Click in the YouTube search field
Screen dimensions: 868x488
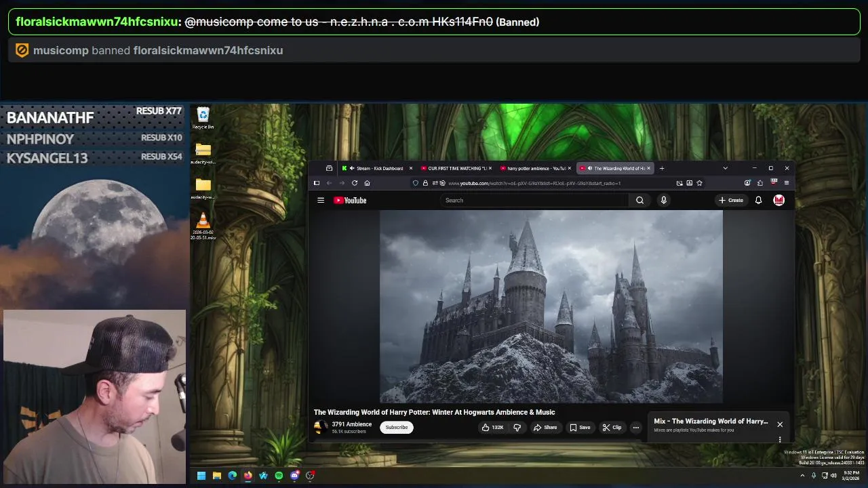tap(534, 200)
